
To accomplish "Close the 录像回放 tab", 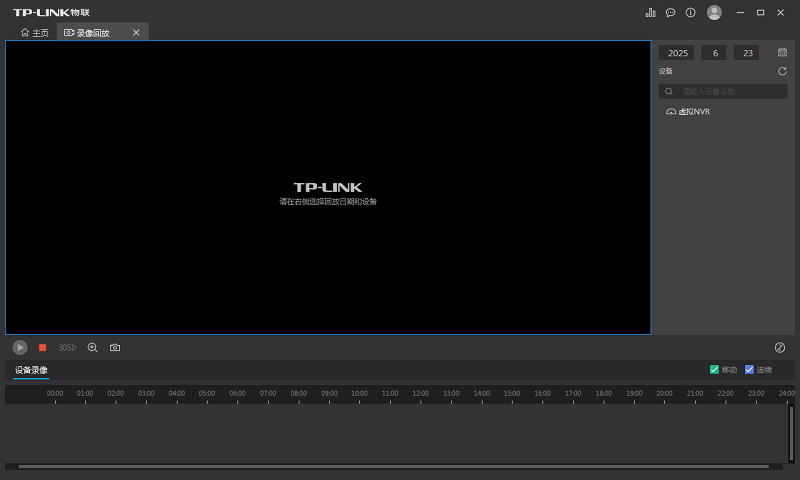I will click(x=136, y=33).
